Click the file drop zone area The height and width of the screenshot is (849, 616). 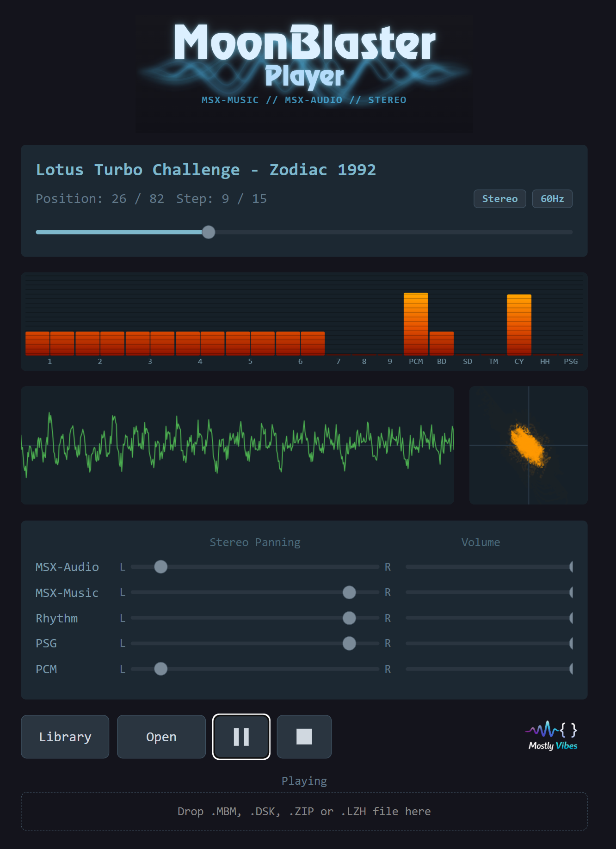tap(304, 812)
